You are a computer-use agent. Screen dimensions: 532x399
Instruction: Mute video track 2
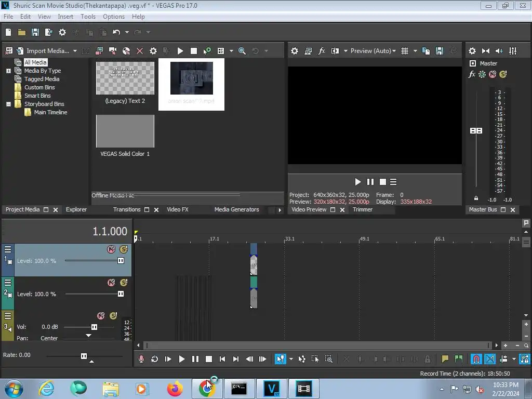pos(111,283)
